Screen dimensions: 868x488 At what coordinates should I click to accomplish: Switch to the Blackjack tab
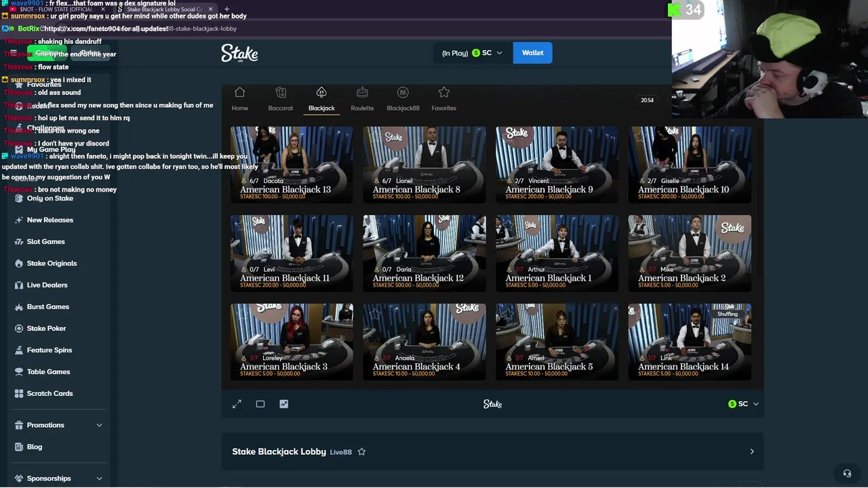click(321, 99)
